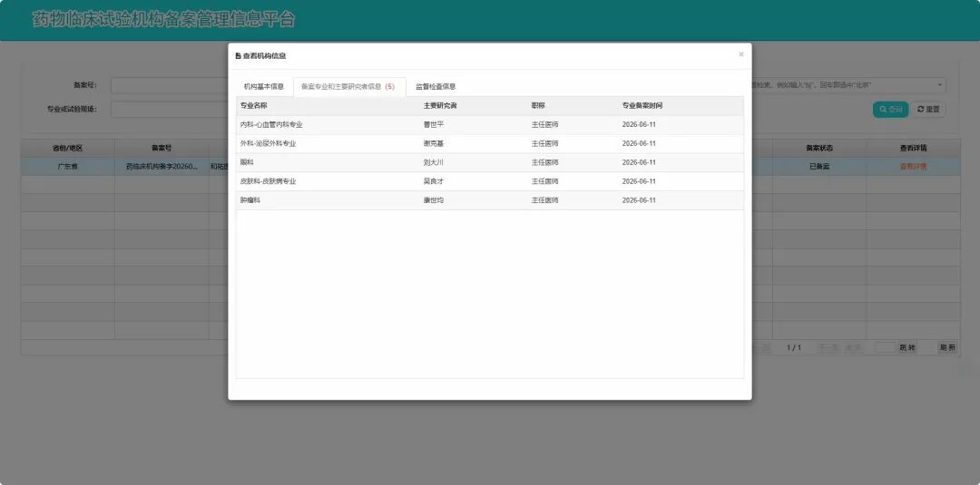980x485 pixels.
Task: Click the red 查看详情 link
Action: pyautogui.click(x=913, y=167)
